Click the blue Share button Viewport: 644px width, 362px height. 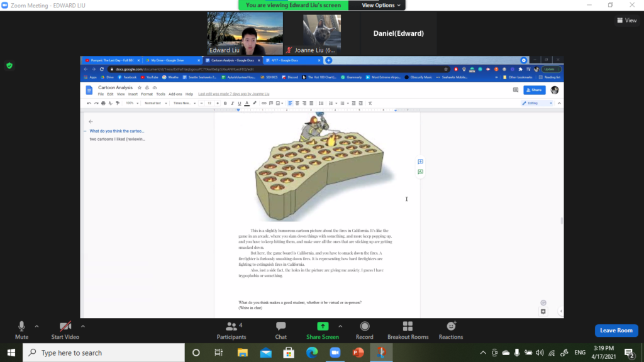tap(535, 90)
